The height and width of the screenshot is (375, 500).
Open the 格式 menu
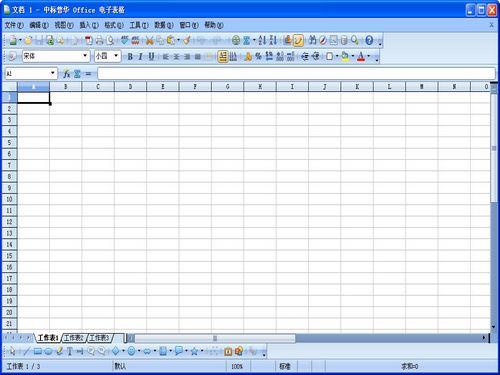(x=114, y=25)
